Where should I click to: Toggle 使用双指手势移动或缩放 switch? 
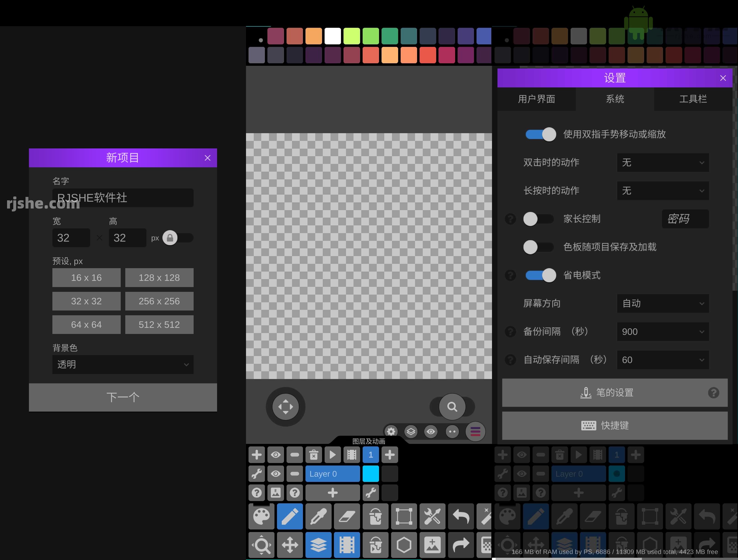pyautogui.click(x=541, y=134)
